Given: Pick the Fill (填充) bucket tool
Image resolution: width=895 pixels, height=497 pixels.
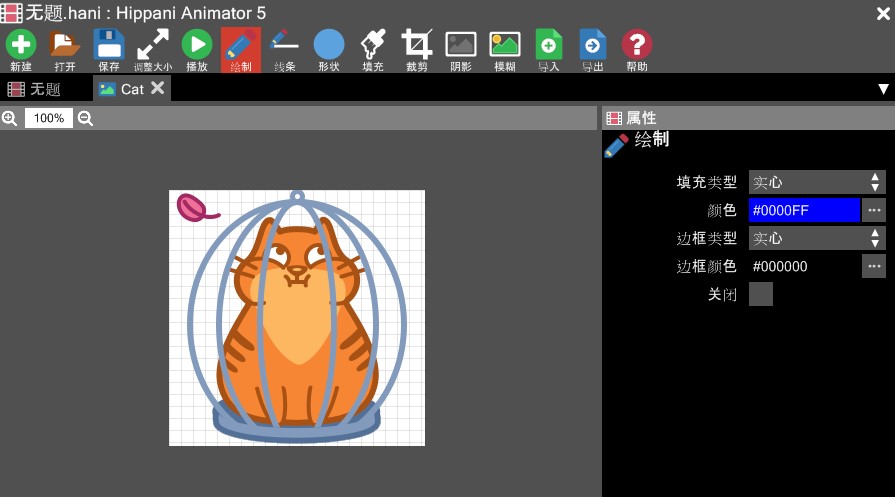Looking at the screenshot, I should pos(373,49).
